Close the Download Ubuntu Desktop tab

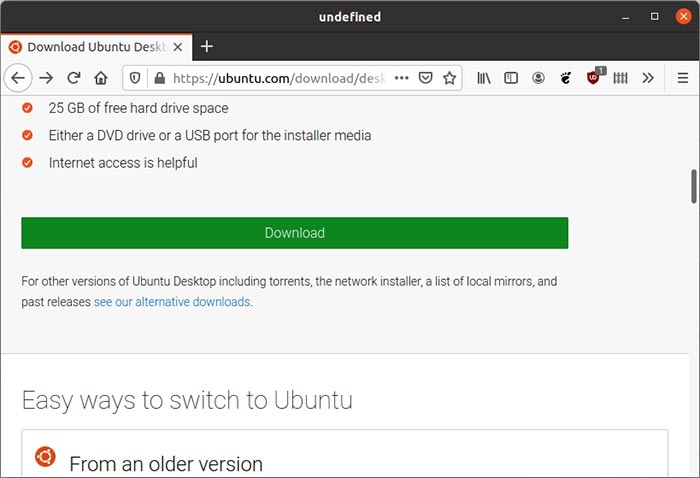click(x=178, y=47)
